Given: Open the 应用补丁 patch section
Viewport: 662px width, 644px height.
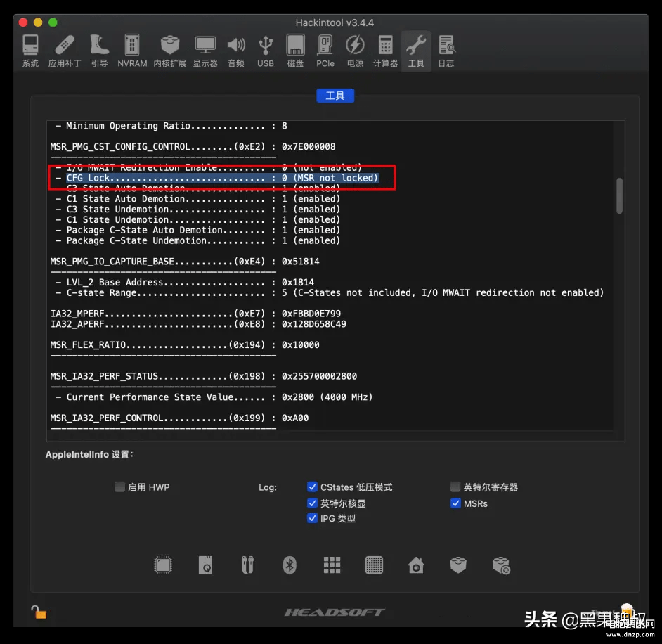Looking at the screenshot, I should coord(65,51).
